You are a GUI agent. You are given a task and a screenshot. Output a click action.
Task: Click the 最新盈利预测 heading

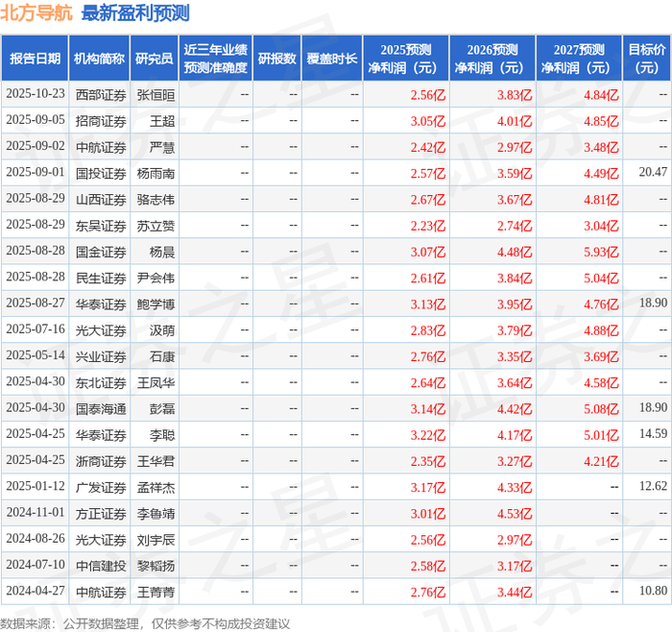tap(135, 12)
